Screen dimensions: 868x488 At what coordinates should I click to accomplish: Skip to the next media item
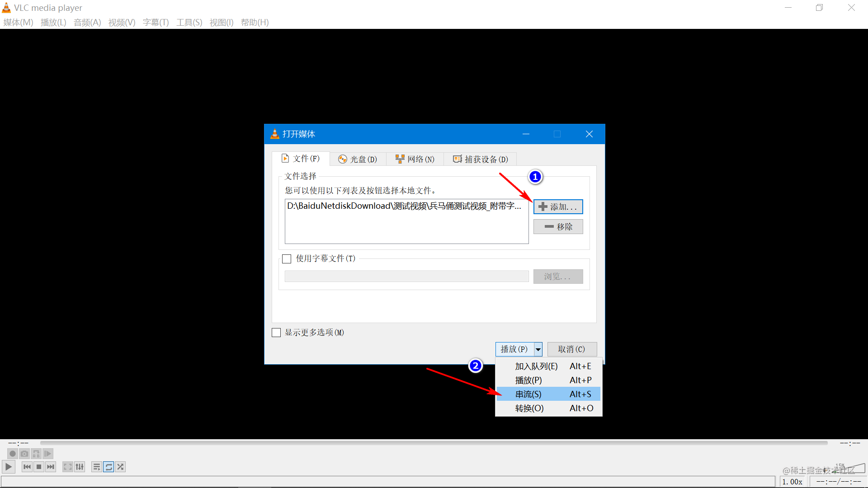coord(51,467)
